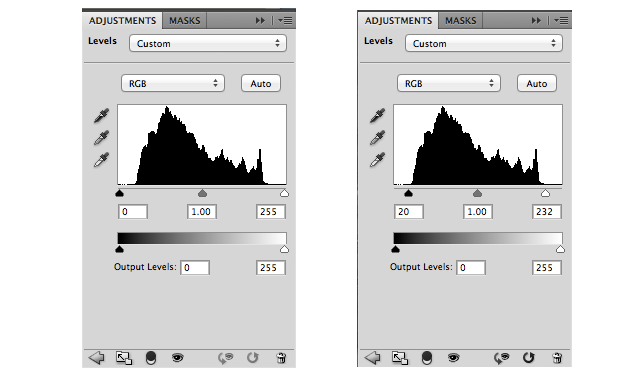Click return-to-list arrow in right panel
This screenshot has width=640, height=392.
[x=372, y=358]
